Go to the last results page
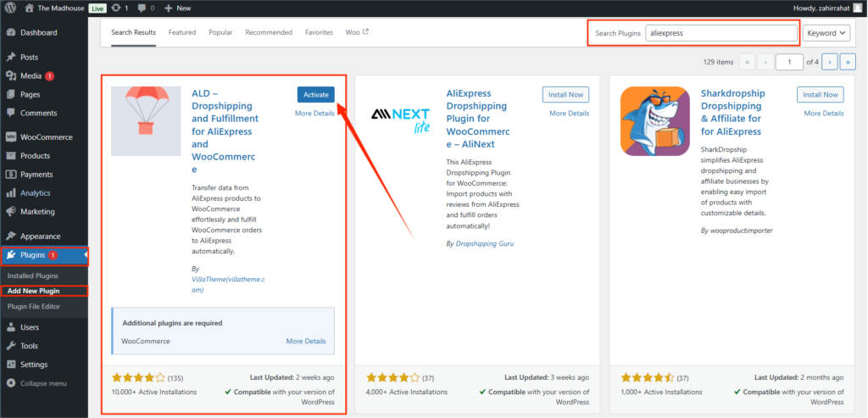Viewport: 868px width, 418px height. 848,62
